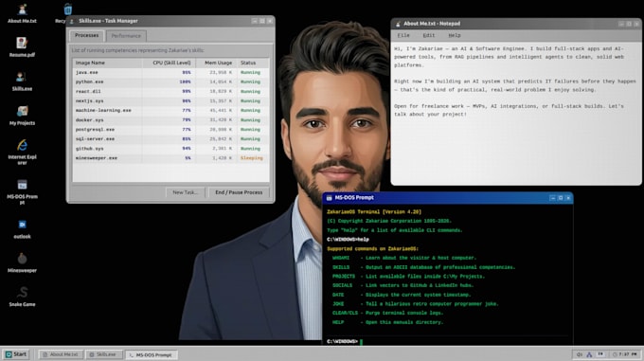Switch to Skills.exe taskbar button
Viewport: 644px width, 361px height.
(x=104, y=354)
